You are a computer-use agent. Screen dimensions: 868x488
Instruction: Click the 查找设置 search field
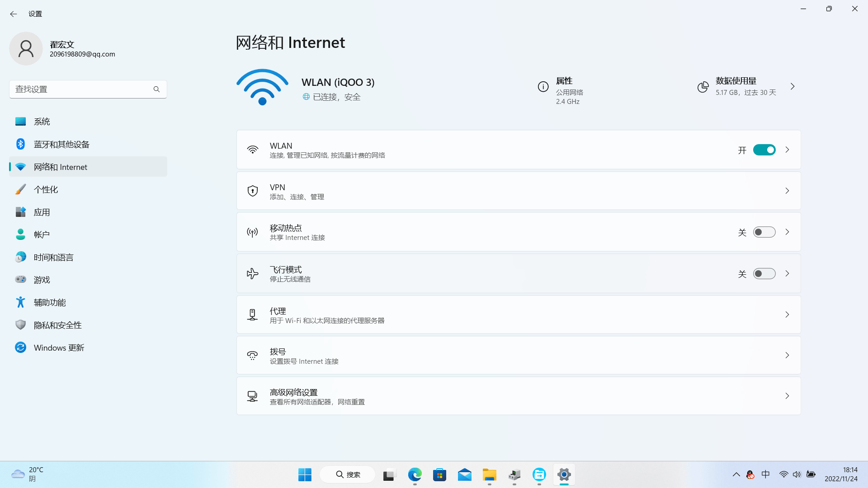click(x=81, y=89)
